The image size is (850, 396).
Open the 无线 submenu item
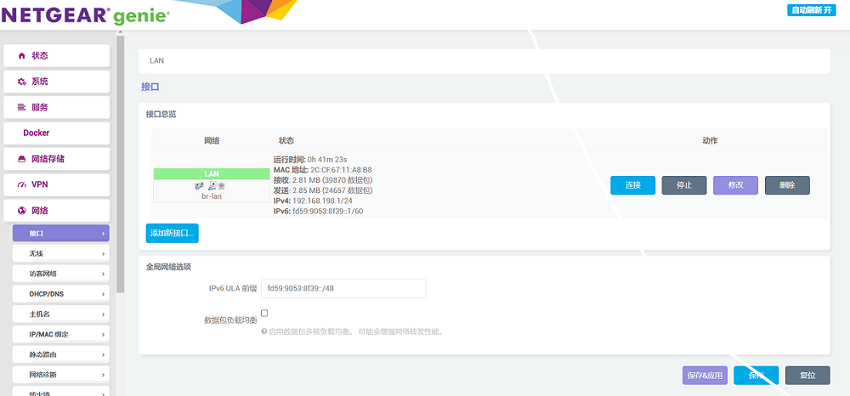[x=61, y=254]
